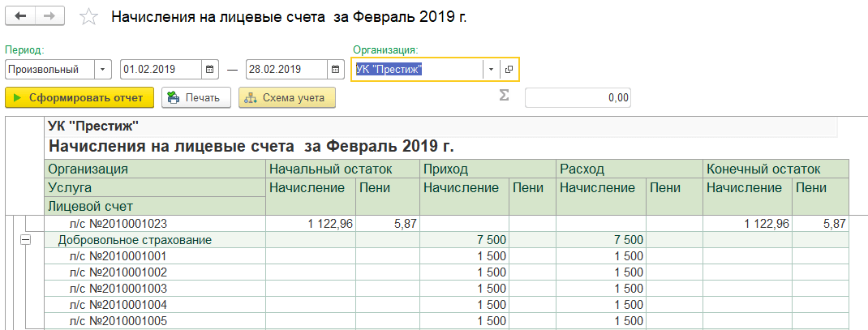Click the end date field 28.02.2019

pyautogui.click(x=286, y=70)
